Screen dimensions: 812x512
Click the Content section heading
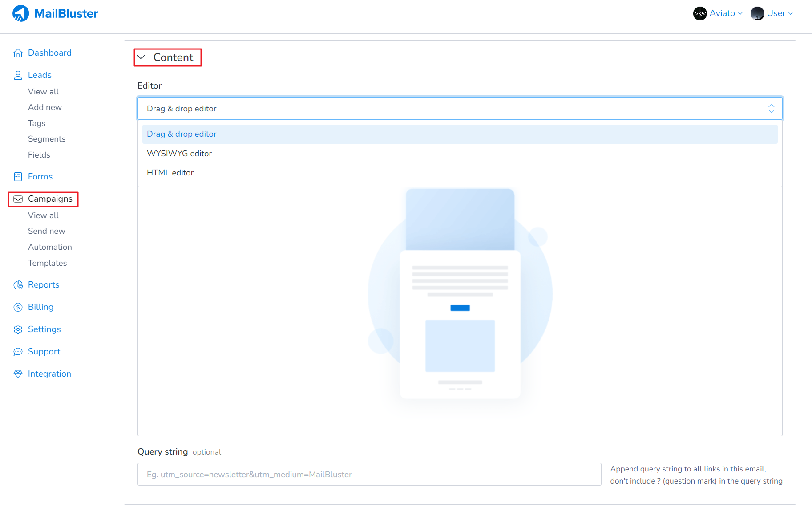tap(173, 57)
